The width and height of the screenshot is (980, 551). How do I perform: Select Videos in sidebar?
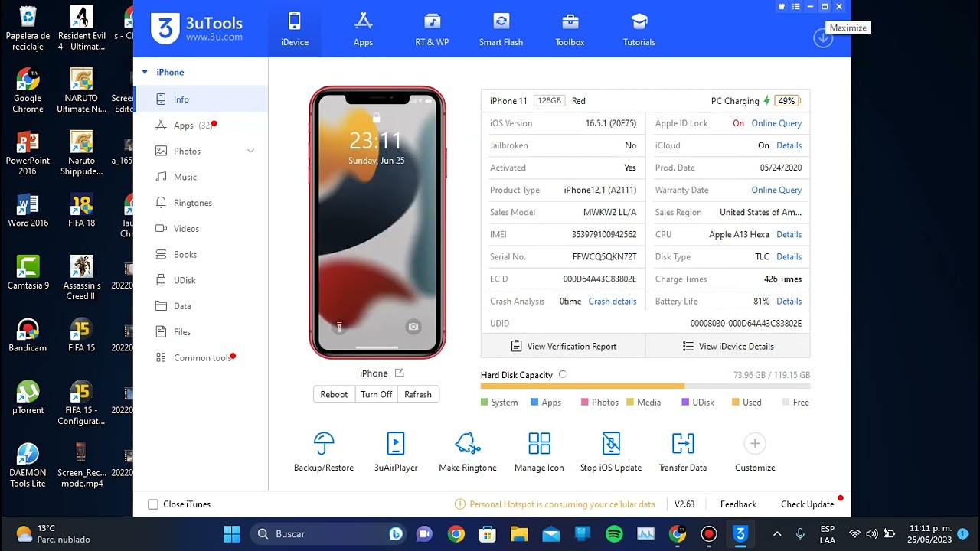click(201, 229)
